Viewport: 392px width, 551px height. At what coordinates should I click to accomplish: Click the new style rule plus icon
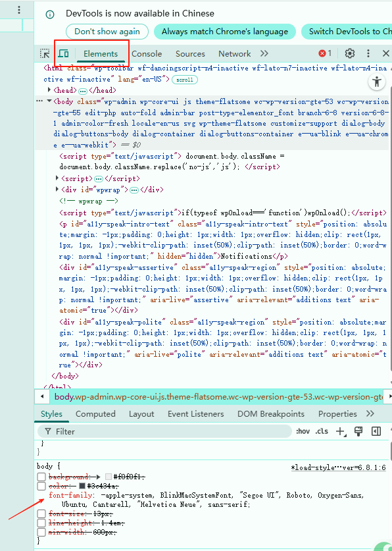point(341,432)
